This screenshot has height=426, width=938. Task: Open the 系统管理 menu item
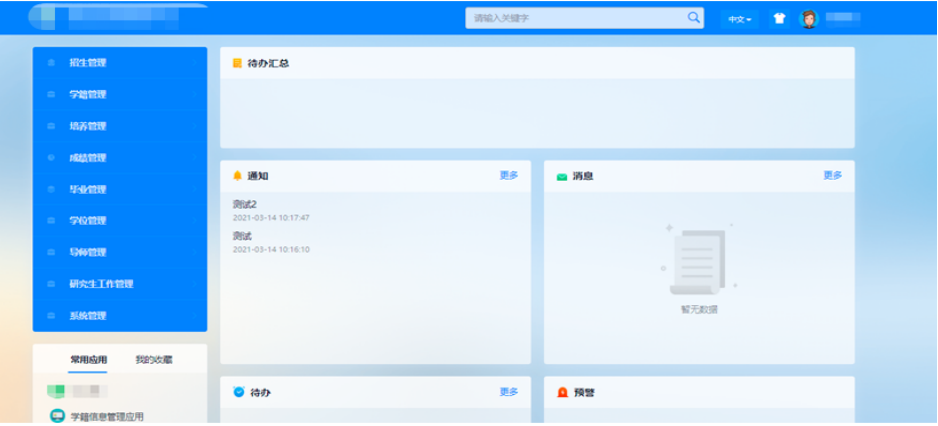(x=88, y=316)
